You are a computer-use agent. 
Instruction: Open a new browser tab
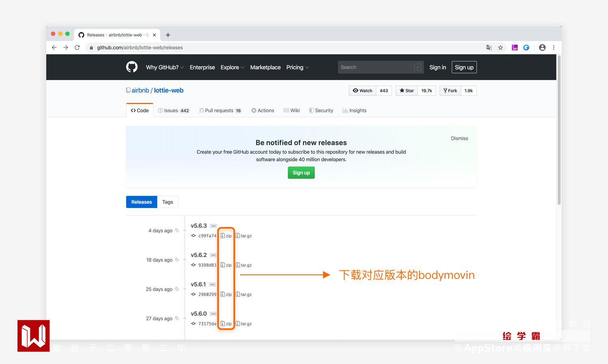[x=168, y=35]
